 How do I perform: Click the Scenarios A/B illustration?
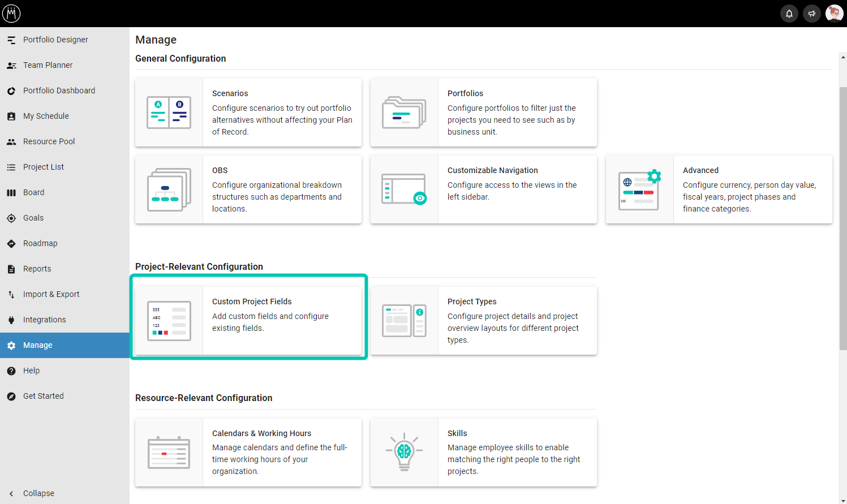(169, 113)
